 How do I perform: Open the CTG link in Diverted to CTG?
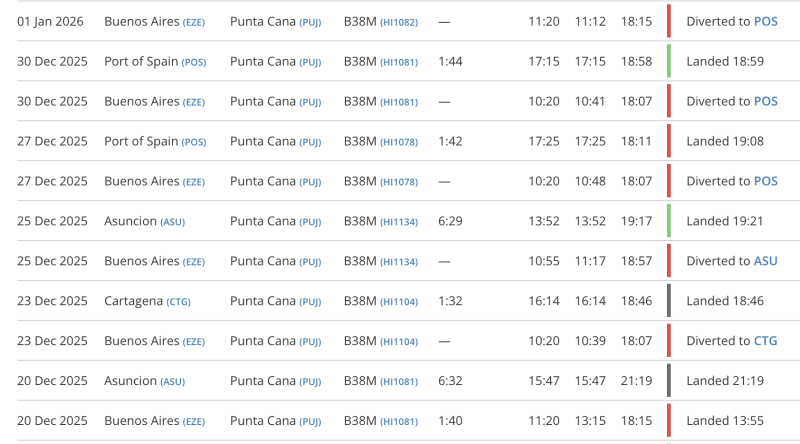[x=765, y=341]
